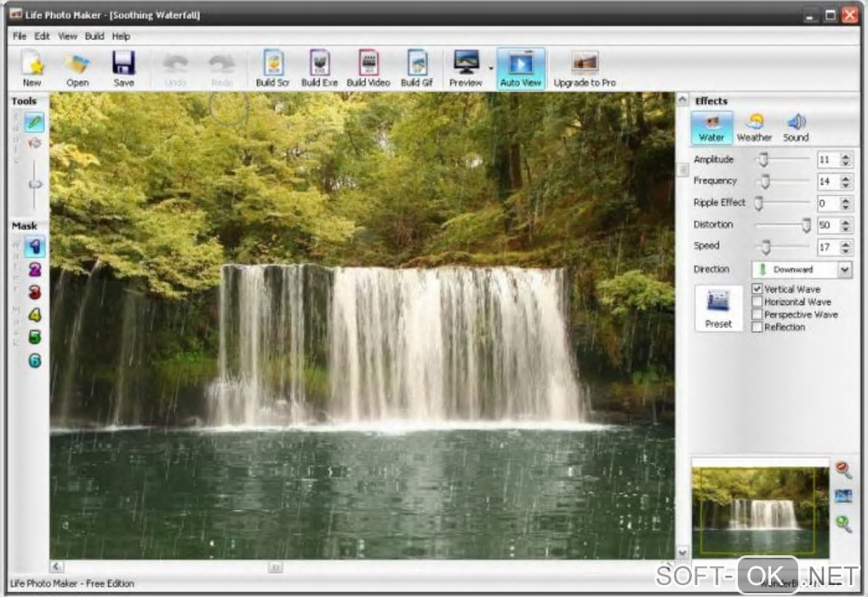Click the Frequency value field
Screen dimensions: 868x597
click(828, 181)
